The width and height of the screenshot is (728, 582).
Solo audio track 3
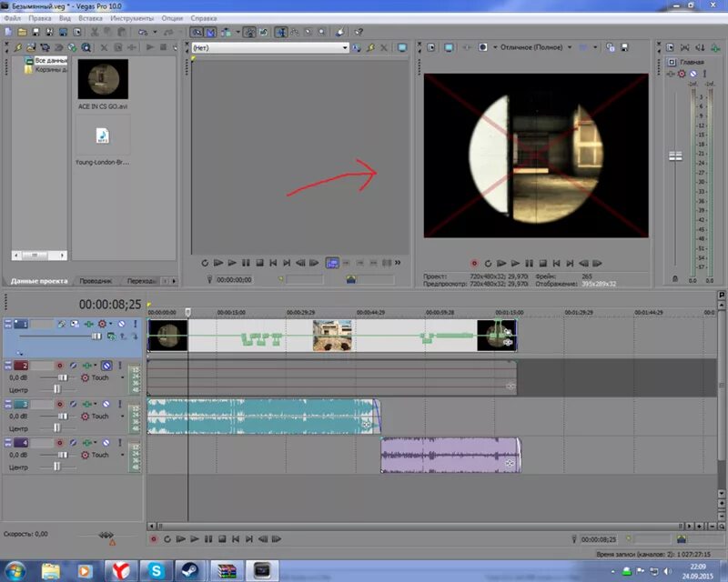pyautogui.click(x=120, y=405)
